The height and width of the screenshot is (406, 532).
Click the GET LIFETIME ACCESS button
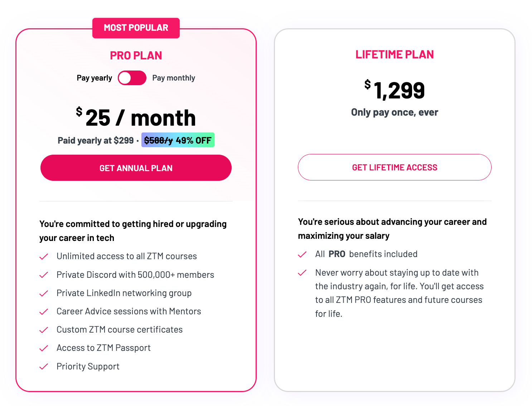pyautogui.click(x=395, y=168)
